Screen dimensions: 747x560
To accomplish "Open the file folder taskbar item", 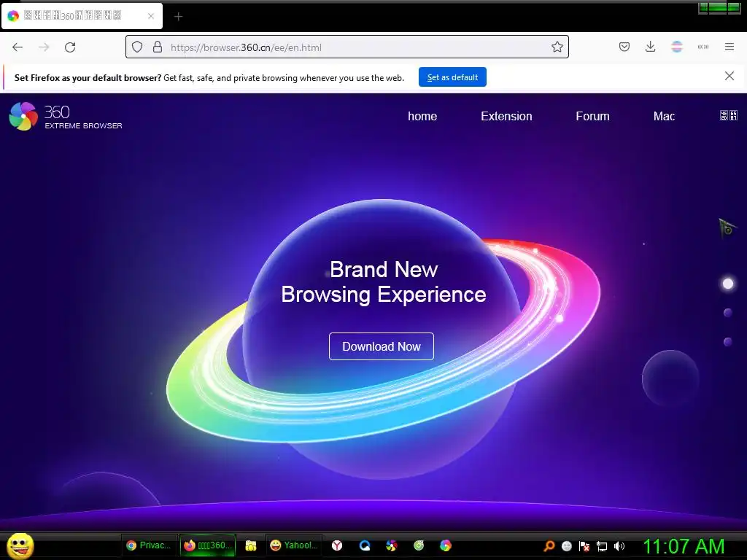I will click(x=251, y=545).
